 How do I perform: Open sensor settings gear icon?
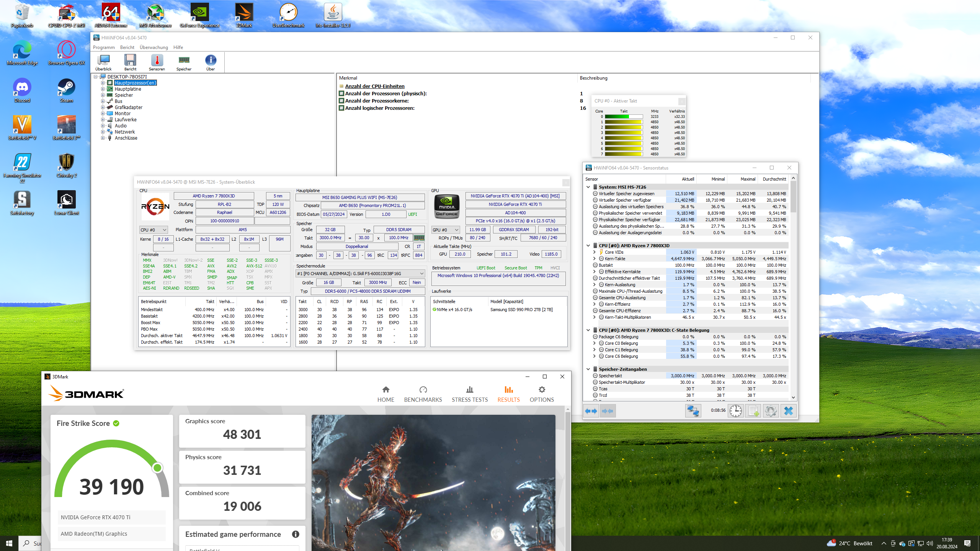771,411
